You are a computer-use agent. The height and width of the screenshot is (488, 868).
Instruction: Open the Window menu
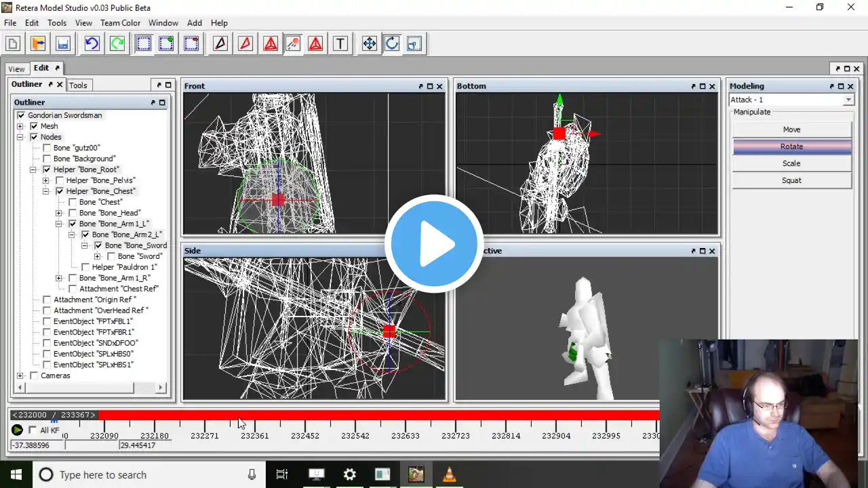[x=163, y=23]
